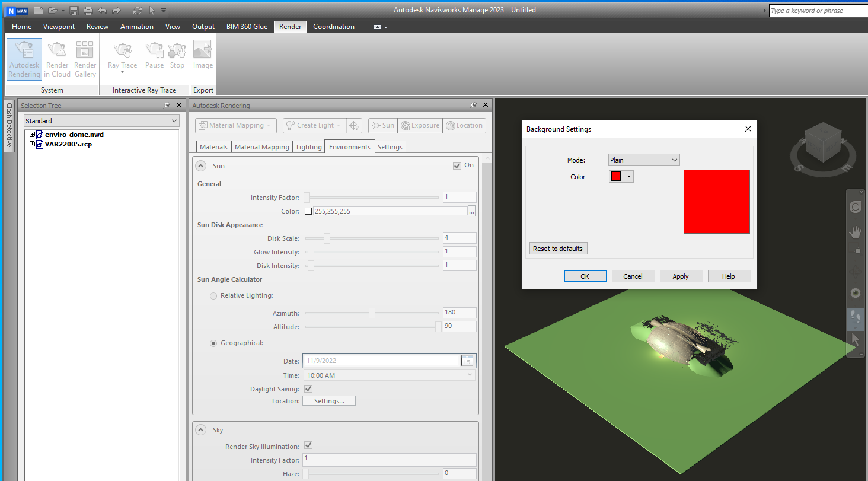Pin the Selection Tree panel
The image size is (868, 481).
[x=167, y=105]
